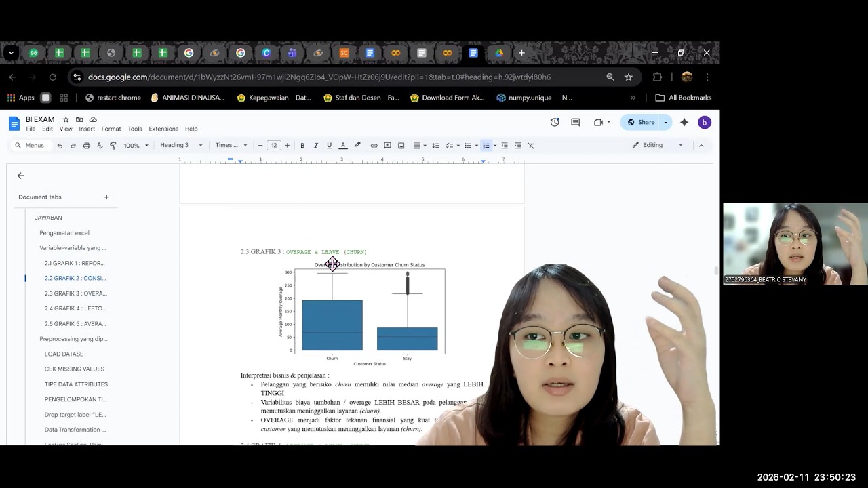868x488 pixels.
Task: Click the Undo arrow in the toolbar
Action: [x=60, y=146]
